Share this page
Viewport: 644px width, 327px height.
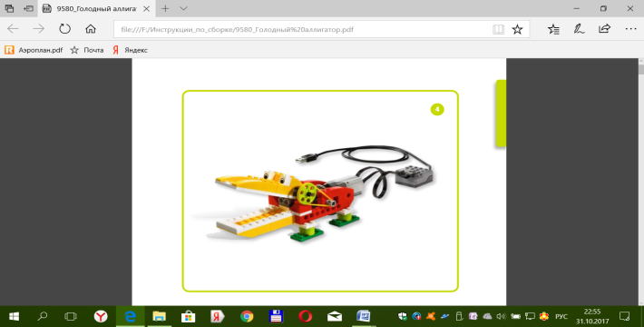tap(605, 29)
